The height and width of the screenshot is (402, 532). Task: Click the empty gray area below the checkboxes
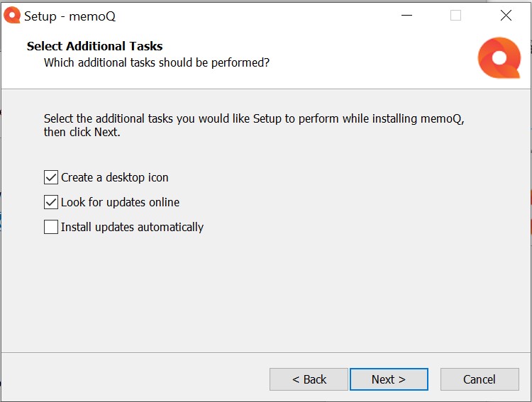tap(266, 291)
